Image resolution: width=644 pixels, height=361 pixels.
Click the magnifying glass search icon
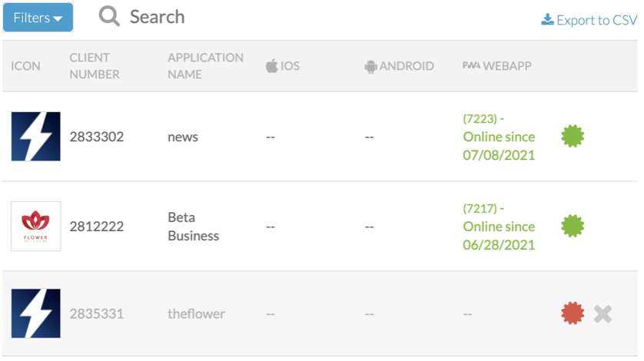pyautogui.click(x=110, y=17)
